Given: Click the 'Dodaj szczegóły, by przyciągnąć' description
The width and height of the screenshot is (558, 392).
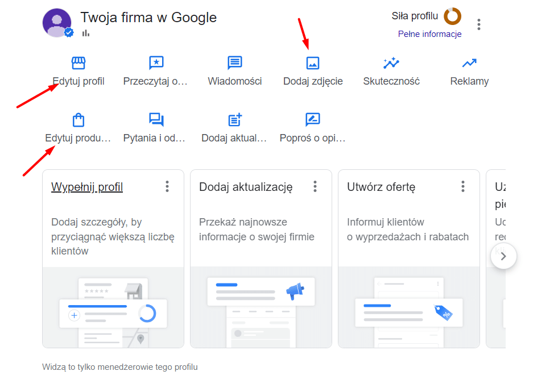Looking at the screenshot, I should [113, 236].
